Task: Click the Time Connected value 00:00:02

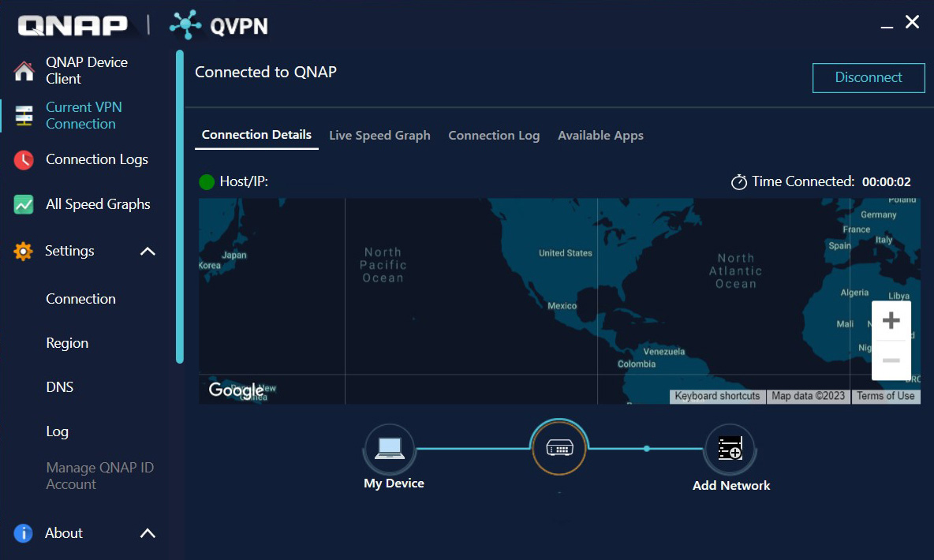Action: click(887, 181)
